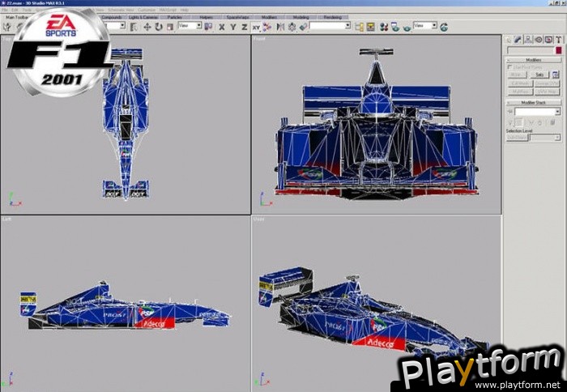The height and width of the screenshot is (392, 567).
Task: Click the UVW Map modifier button
Action: click(547, 92)
